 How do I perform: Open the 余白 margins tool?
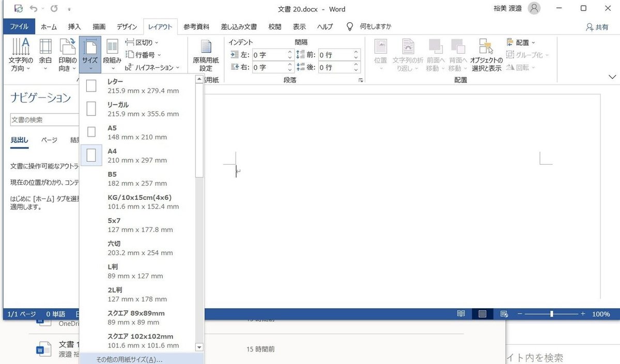point(45,55)
